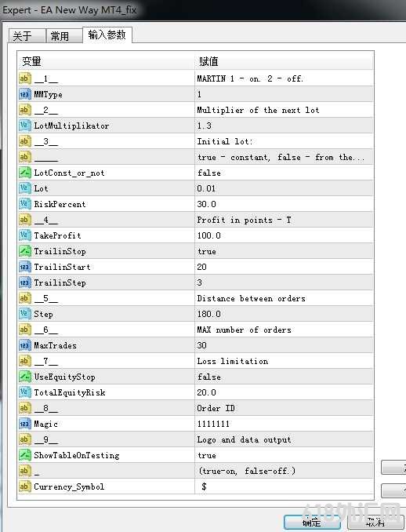Image resolution: width=406 pixels, height=532 pixels.
Task: Select the 输入参数 tab
Action: (x=107, y=35)
